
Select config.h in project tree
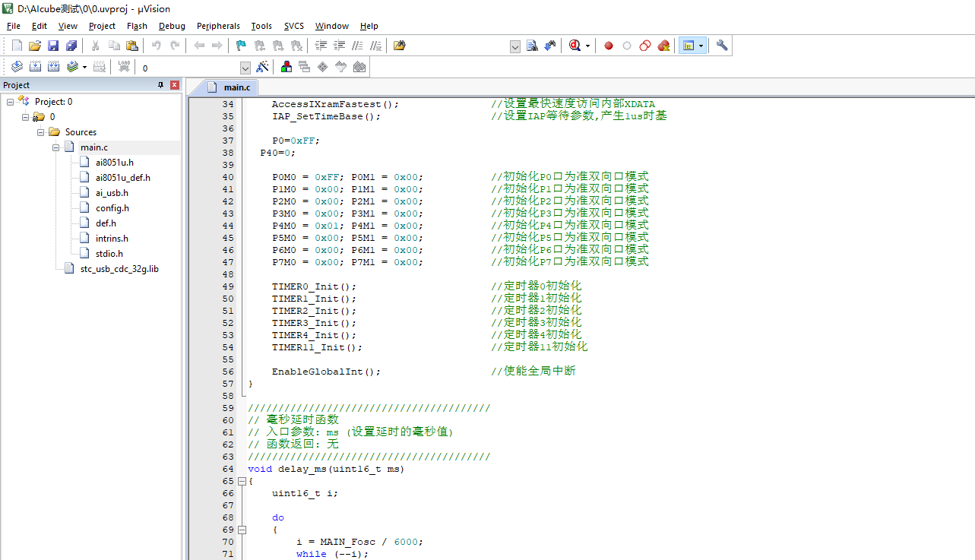pos(112,208)
